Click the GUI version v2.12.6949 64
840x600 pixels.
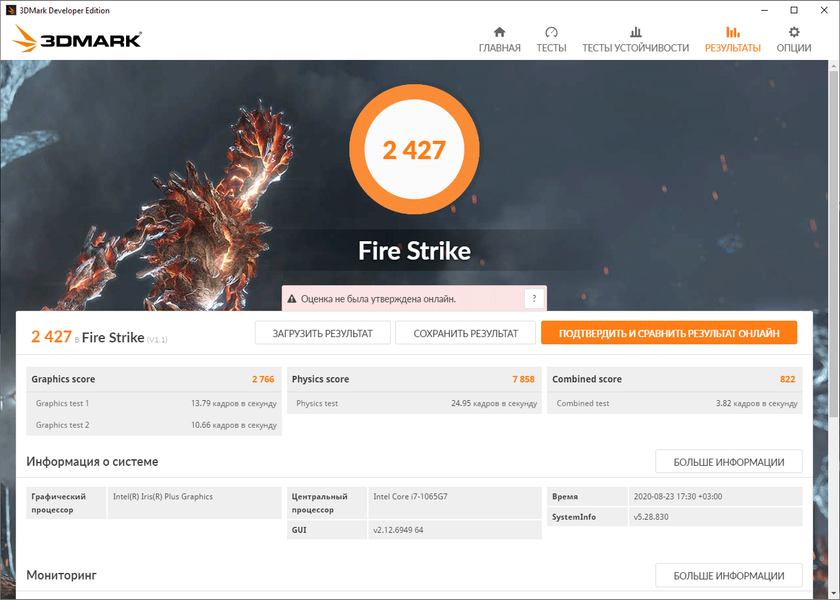398,530
